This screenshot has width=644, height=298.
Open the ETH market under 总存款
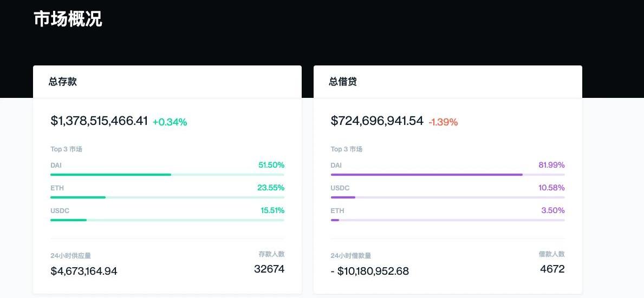click(57, 188)
